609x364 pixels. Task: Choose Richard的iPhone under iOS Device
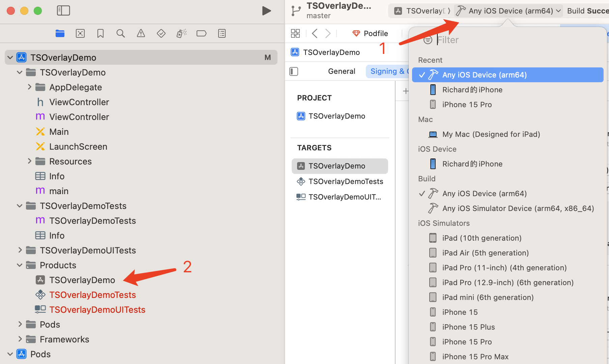(507, 164)
